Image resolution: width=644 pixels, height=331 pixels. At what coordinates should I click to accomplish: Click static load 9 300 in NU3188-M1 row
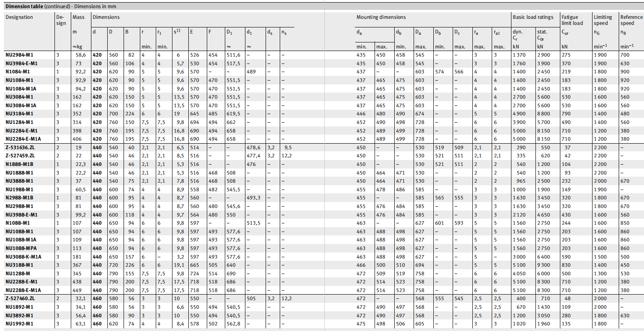544,265
